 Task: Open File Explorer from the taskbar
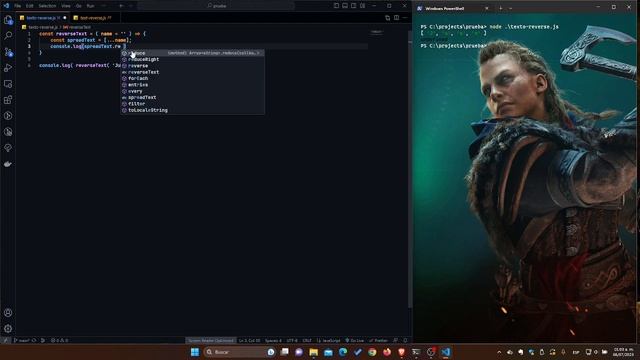click(313, 352)
